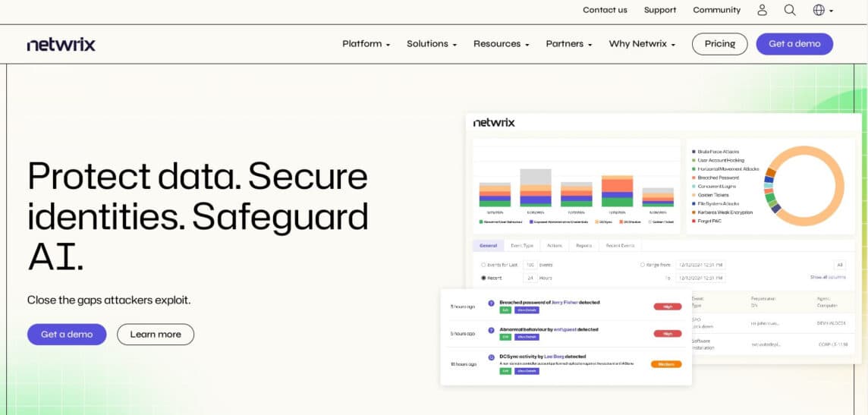868x415 pixels.
Task: Click the User Account Hacking legend entry
Action: point(718,160)
